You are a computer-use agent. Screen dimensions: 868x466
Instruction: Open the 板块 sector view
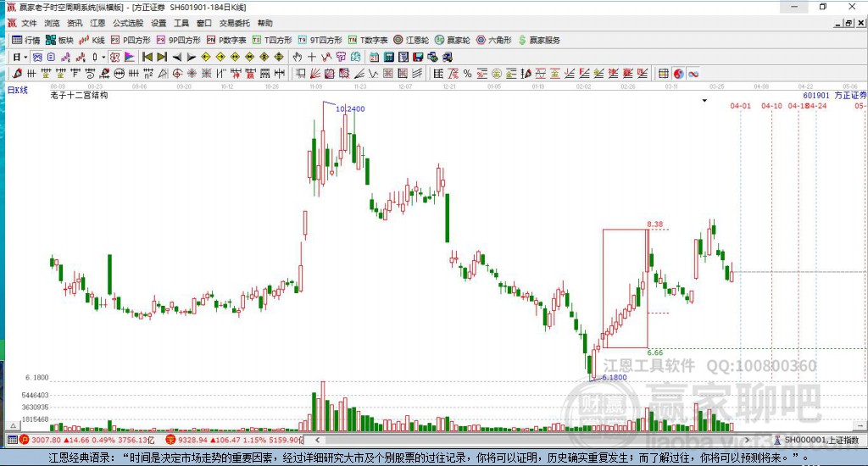point(60,40)
